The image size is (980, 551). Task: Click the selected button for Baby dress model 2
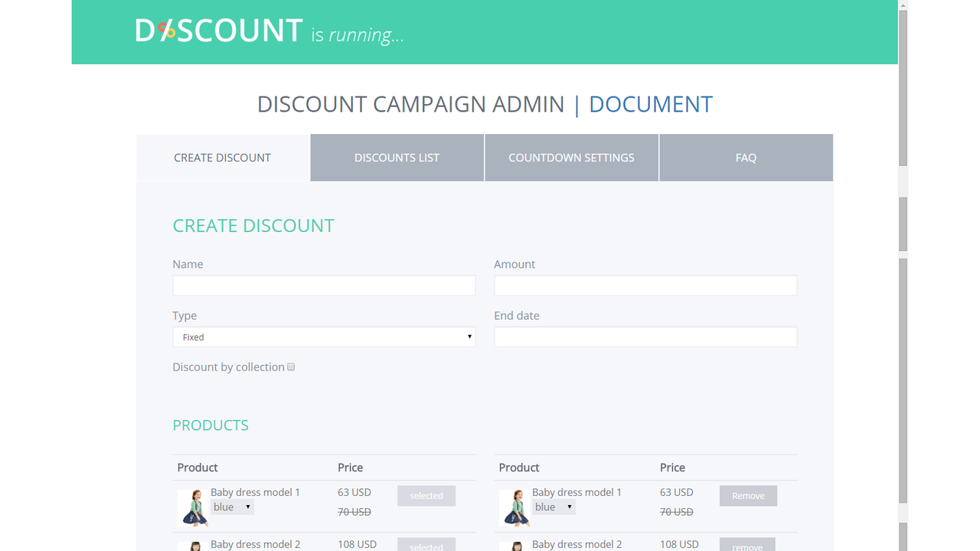pyautogui.click(x=426, y=546)
